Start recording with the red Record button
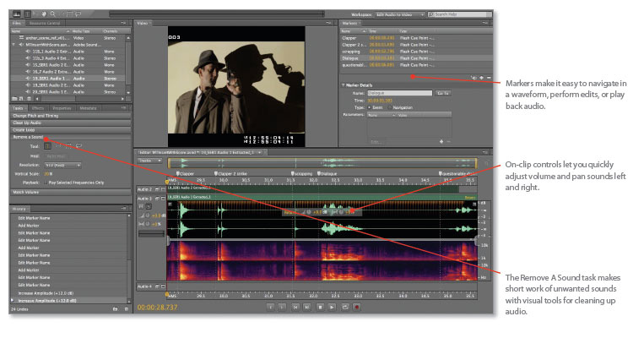This screenshot has width=644, height=338. coord(356,307)
